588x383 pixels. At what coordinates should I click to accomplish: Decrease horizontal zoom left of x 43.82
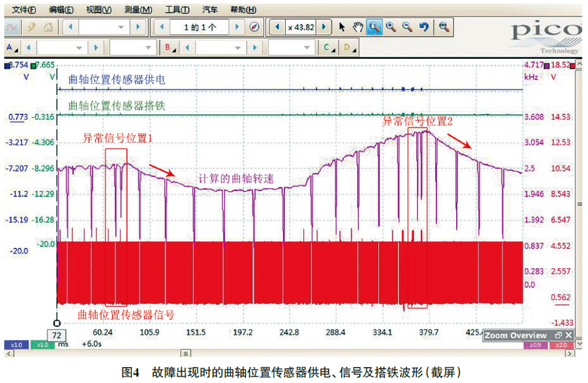point(277,27)
